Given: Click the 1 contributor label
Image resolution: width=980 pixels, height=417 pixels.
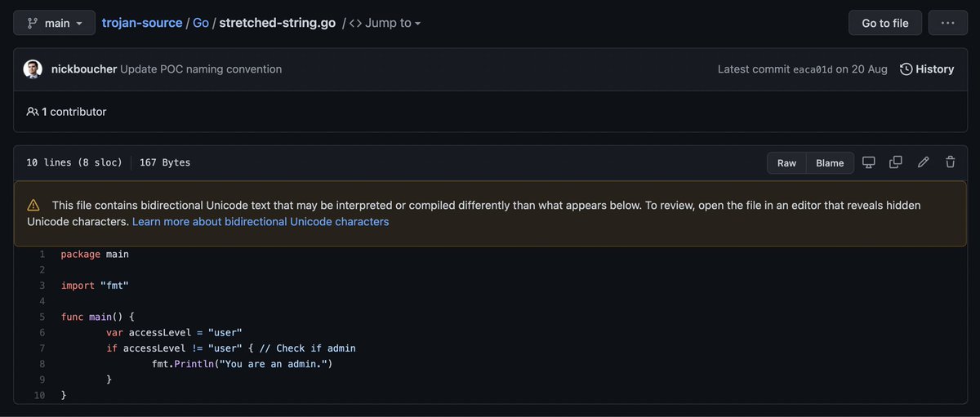Looking at the screenshot, I should coord(66,112).
